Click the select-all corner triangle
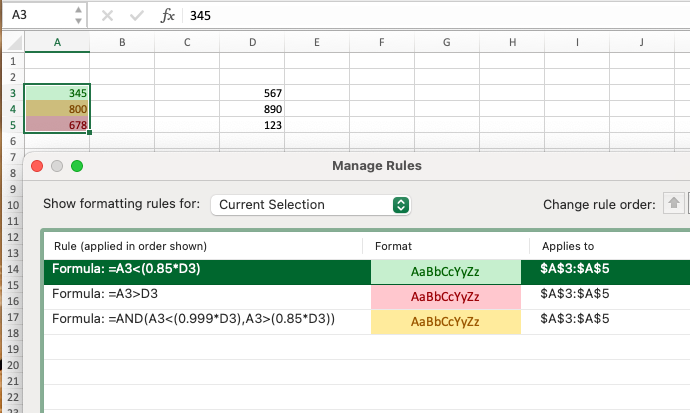Image resolution: width=690 pixels, height=413 pixels. tap(15, 43)
